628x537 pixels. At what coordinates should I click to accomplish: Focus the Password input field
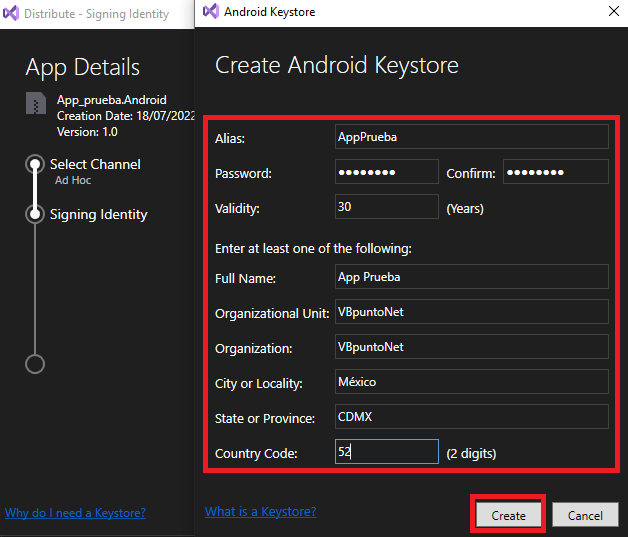coord(387,172)
